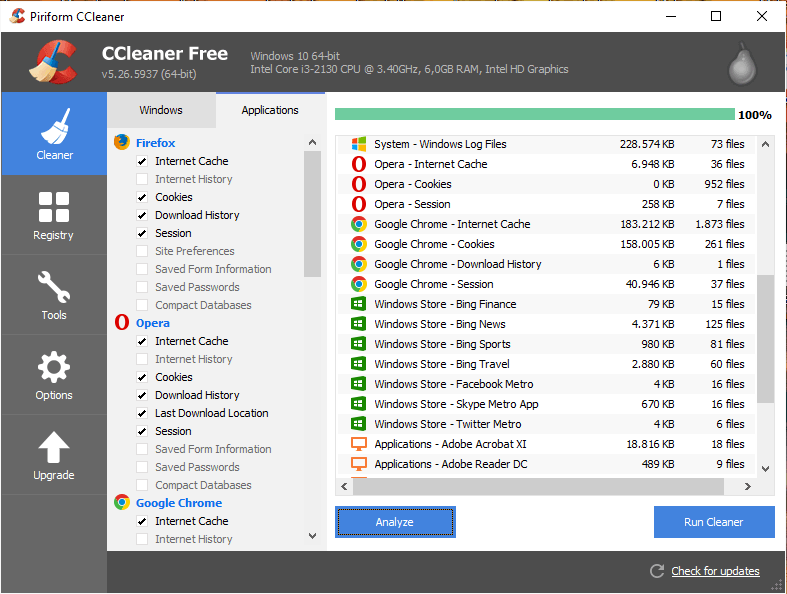Click the Opera icon in applications list
Screen dimensions: 787x594
click(121, 322)
